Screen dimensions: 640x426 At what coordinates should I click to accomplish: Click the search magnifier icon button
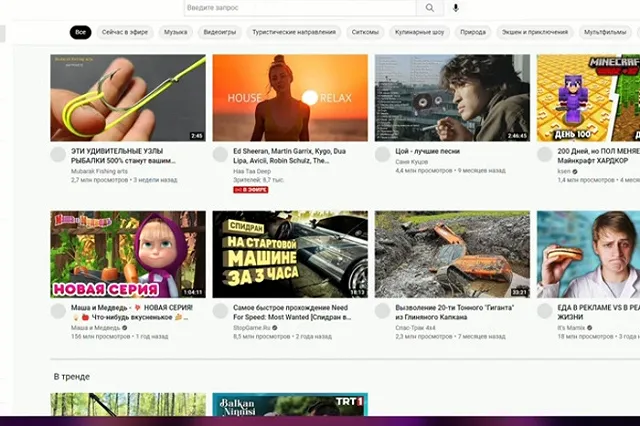coord(429,8)
